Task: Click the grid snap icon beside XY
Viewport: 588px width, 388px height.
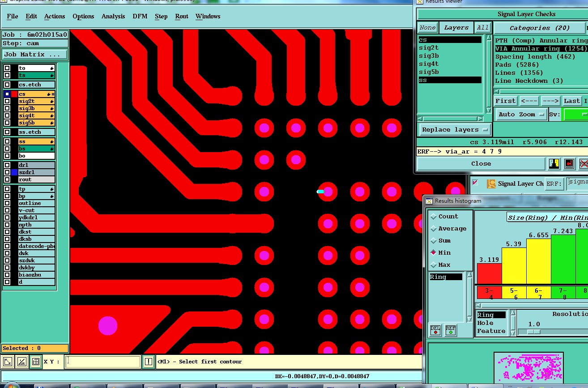Action: 36,362
